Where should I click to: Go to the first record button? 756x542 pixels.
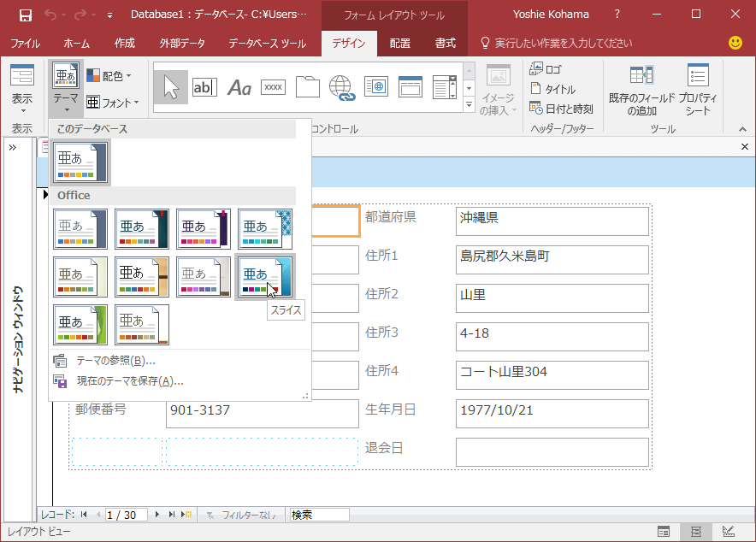pyautogui.click(x=84, y=515)
